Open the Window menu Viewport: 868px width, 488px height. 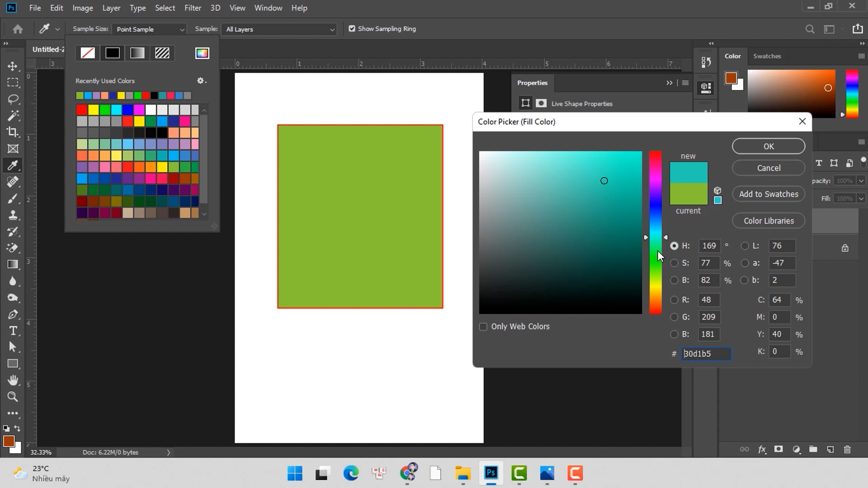(x=268, y=8)
